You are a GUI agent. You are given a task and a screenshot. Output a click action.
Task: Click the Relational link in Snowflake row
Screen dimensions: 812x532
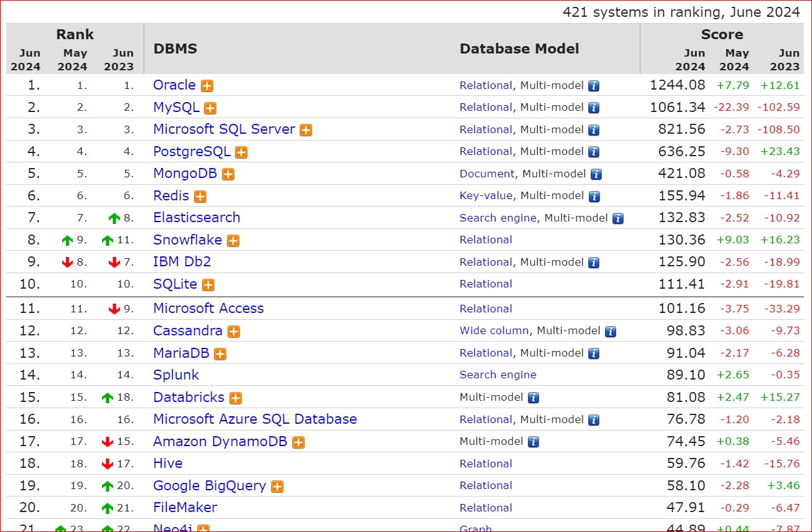486,240
